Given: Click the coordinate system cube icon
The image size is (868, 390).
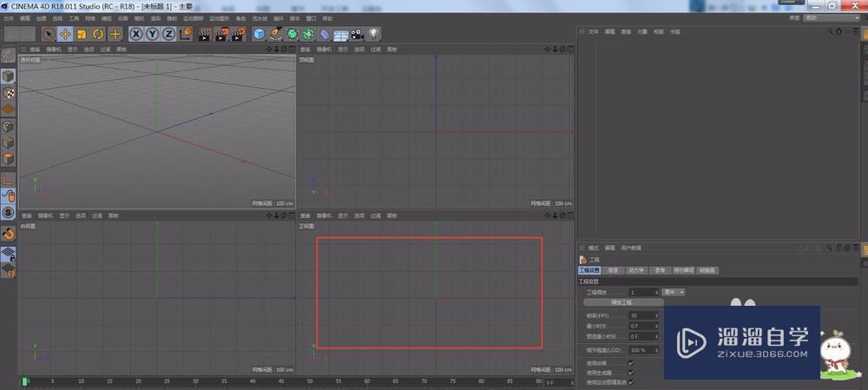Looking at the screenshot, I should click(186, 35).
